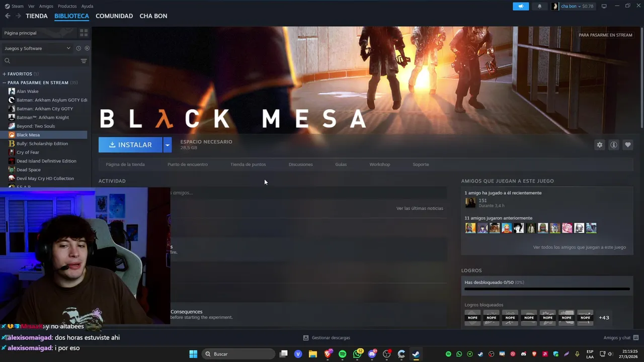Open the announcements megaphone button

tap(521, 6)
